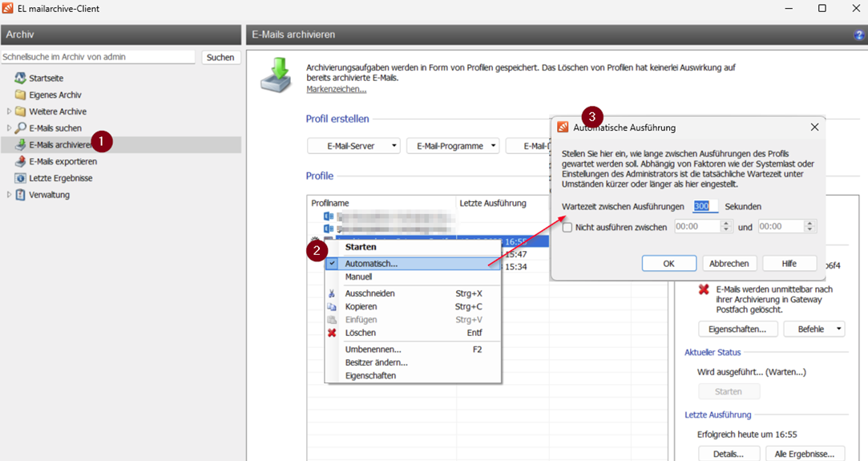Screen dimensions: 868x461
Task: Click the E-Mails exportieren icon
Action: tap(21, 161)
